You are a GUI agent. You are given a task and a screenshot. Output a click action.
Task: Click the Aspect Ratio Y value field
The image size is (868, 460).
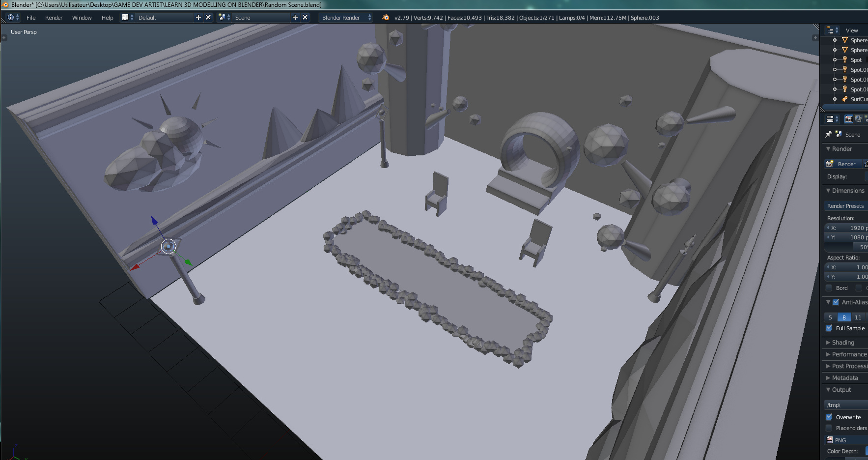[846, 277]
